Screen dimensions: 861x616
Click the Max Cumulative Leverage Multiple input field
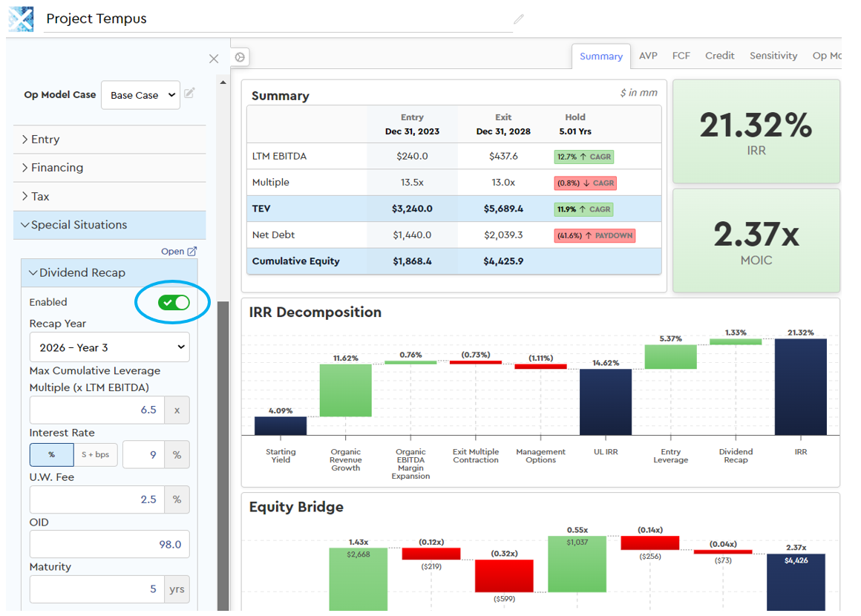(x=96, y=410)
